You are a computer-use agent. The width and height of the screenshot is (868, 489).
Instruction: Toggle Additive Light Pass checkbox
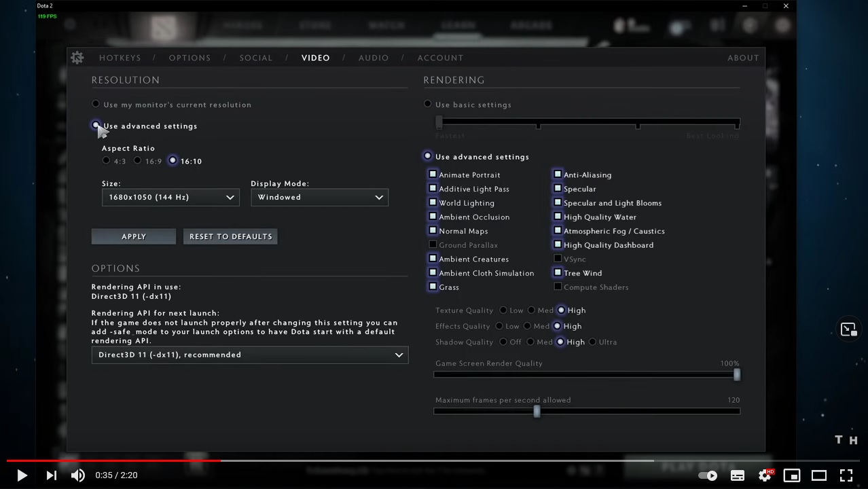tap(433, 189)
